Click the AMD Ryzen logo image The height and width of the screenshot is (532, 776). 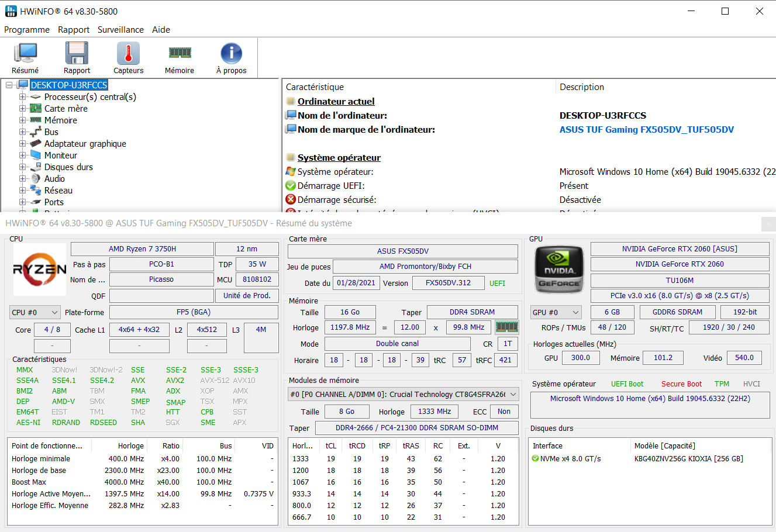[x=40, y=270]
